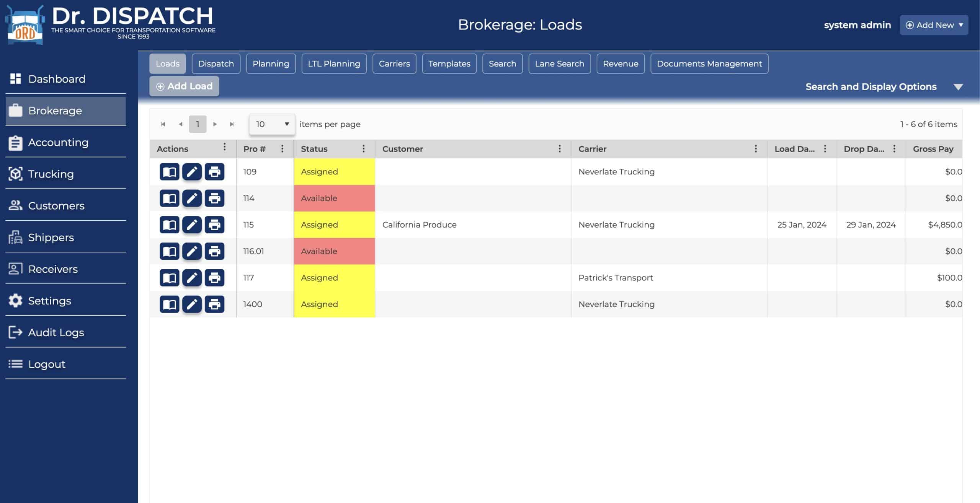Edit load 115 with the pencil icon
980x503 pixels.
[x=192, y=225]
